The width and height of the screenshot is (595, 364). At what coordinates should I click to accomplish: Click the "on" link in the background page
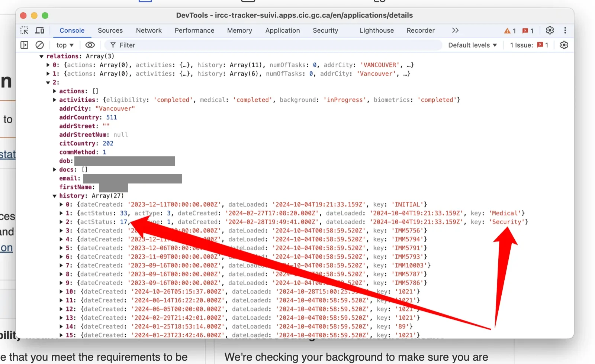click(x=6, y=247)
